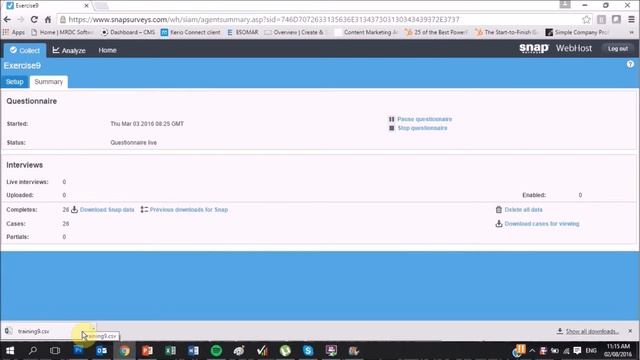Click the ENG language indicator
The height and width of the screenshot is (360, 640).
coord(591,351)
